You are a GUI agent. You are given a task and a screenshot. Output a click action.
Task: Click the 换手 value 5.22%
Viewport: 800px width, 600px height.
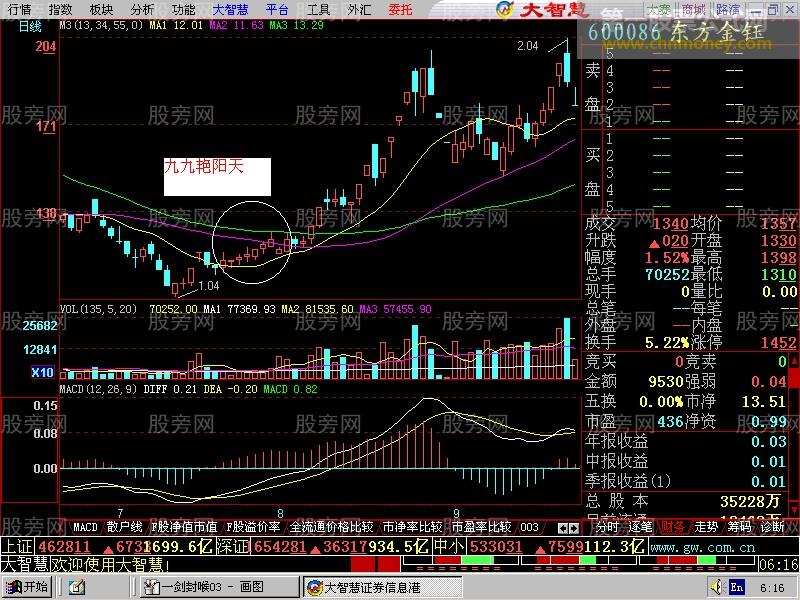[x=667, y=342]
